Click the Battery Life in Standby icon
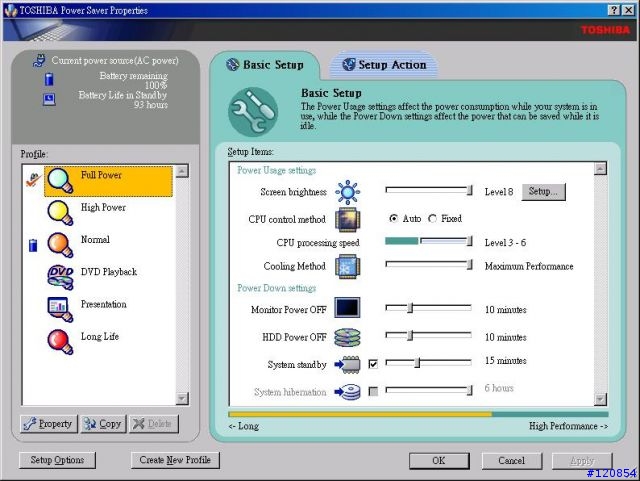640x481 pixels. click(49, 99)
